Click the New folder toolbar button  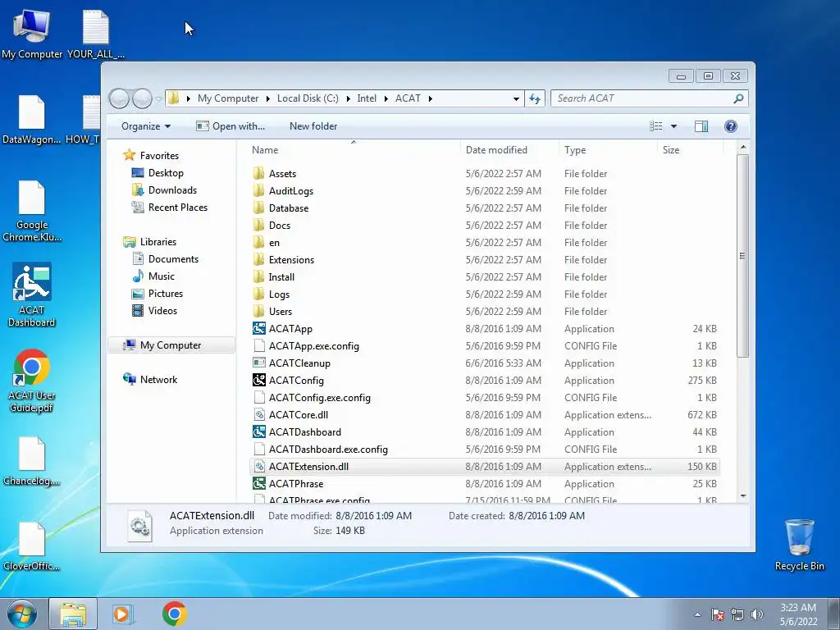point(313,126)
